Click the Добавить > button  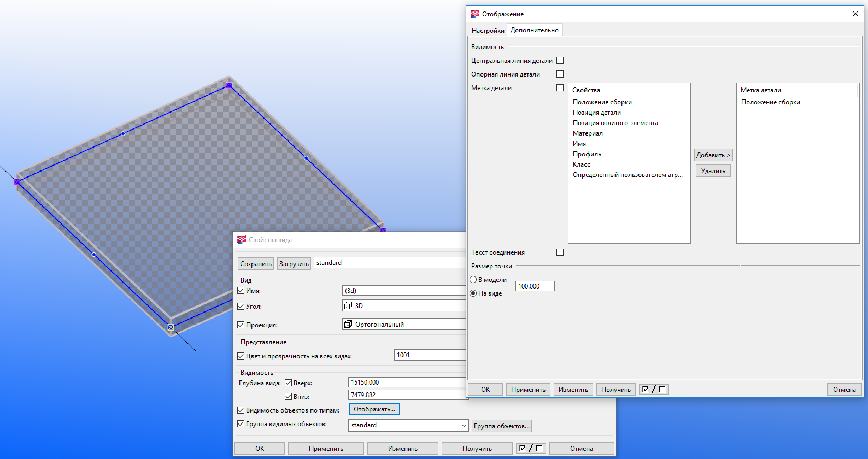[x=713, y=155]
